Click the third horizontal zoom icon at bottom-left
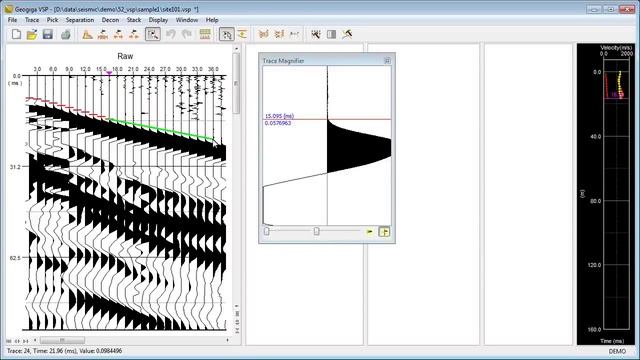 tap(25, 341)
